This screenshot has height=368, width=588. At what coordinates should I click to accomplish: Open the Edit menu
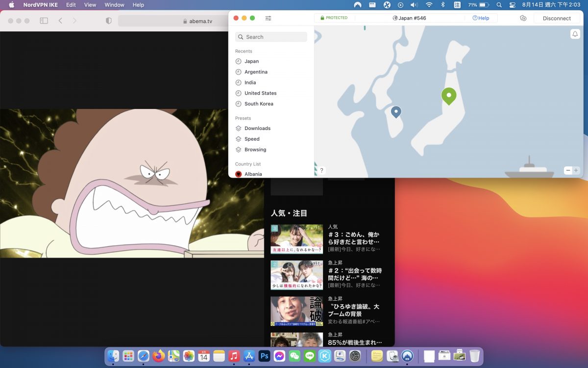71,5
